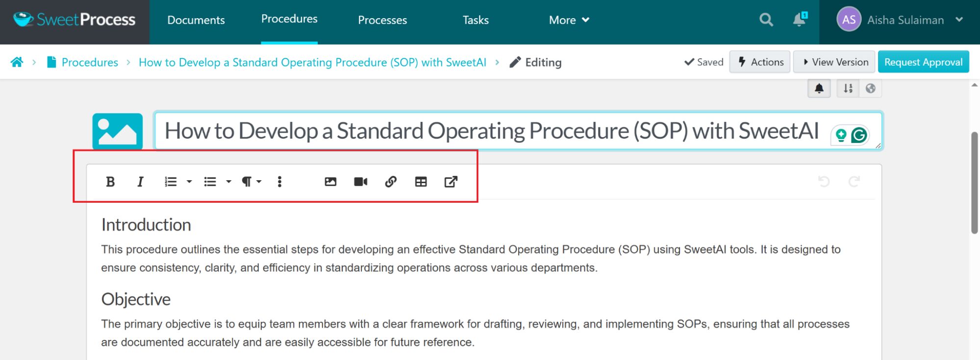Expand the paragraph format dropdown

coord(259,182)
